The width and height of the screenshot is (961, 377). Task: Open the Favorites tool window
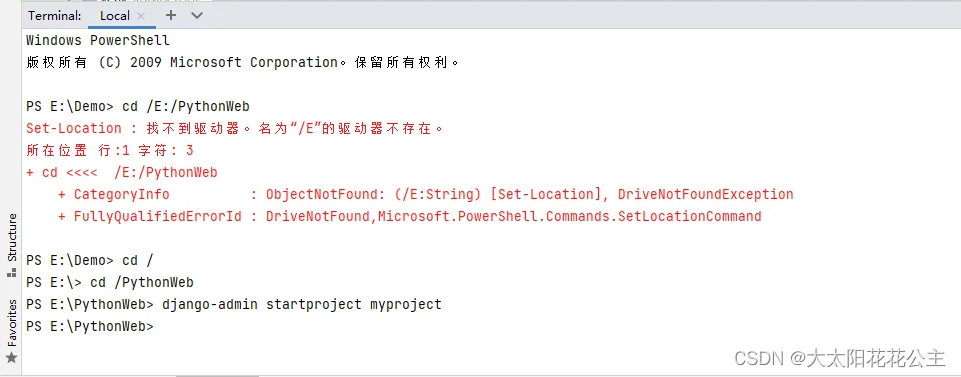(x=11, y=330)
